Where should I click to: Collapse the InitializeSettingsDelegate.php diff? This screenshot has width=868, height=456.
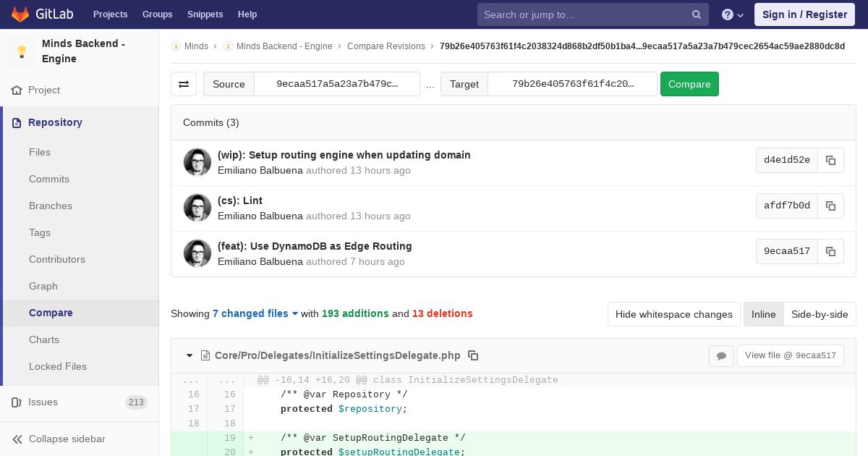tap(190, 355)
